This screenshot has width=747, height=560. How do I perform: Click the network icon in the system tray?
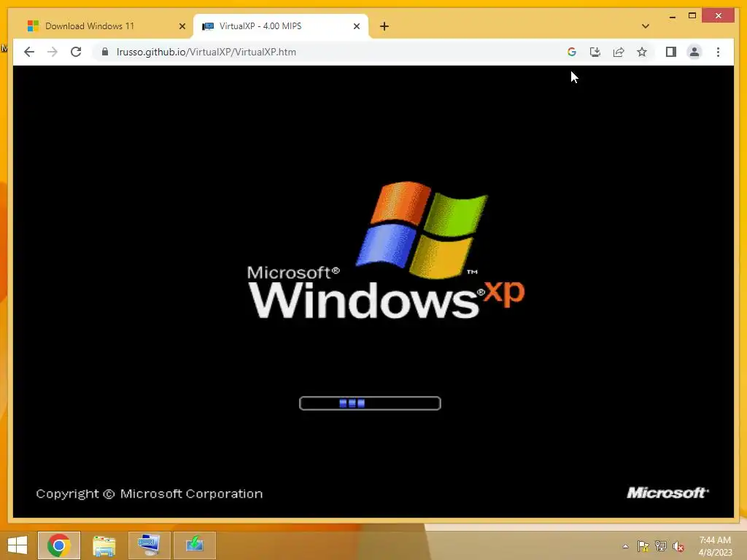coord(661,546)
